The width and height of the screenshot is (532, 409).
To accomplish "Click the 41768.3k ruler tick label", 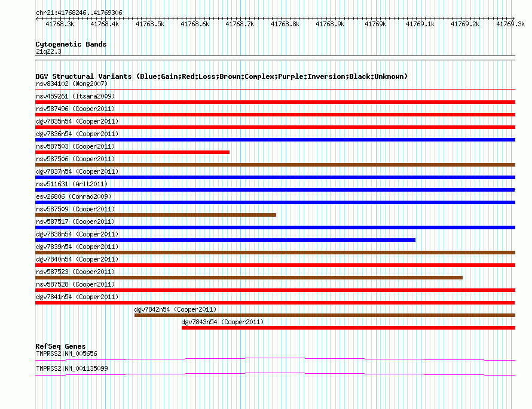I will 60,24.
